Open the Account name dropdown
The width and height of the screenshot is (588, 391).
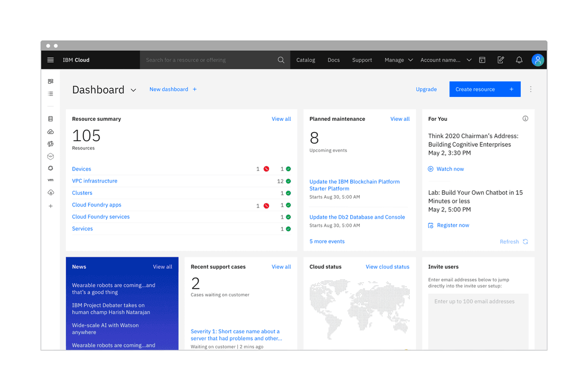[x=445, y=60]
